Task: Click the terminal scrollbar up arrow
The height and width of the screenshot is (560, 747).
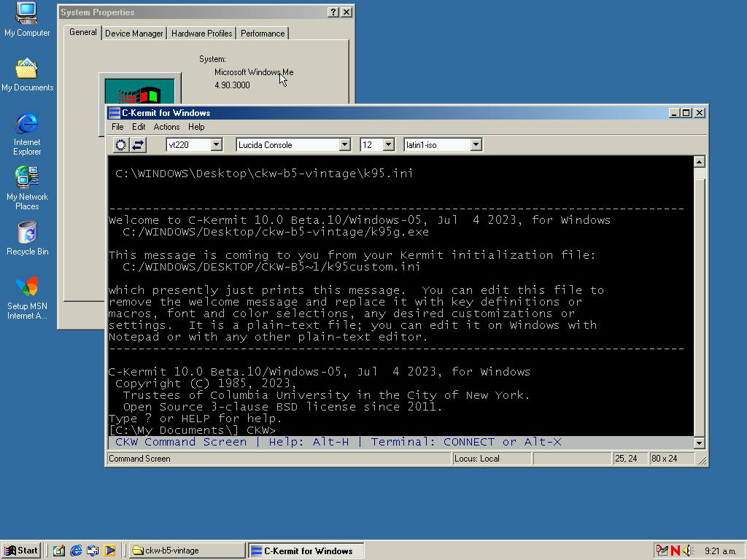Action: tap(699, 162)
